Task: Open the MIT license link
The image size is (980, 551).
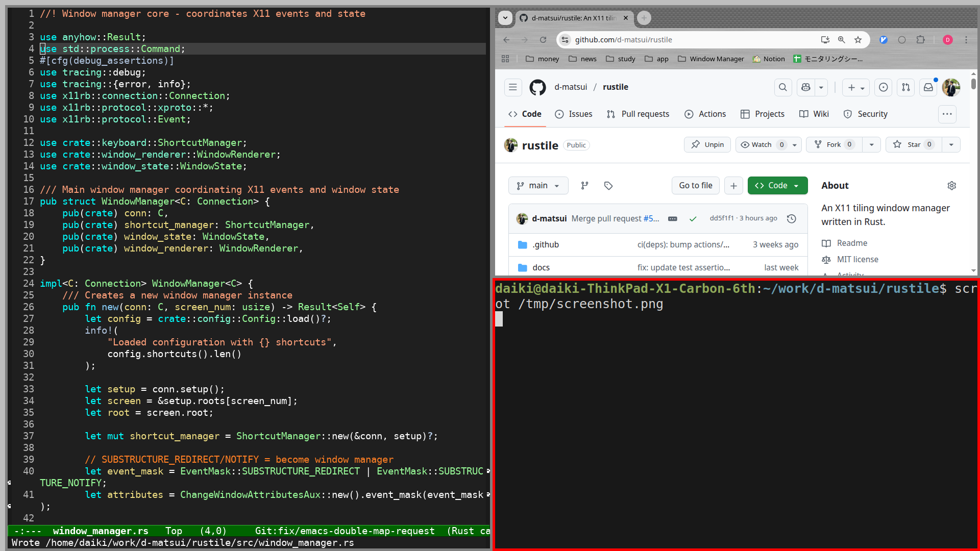Action: point(857,260)
